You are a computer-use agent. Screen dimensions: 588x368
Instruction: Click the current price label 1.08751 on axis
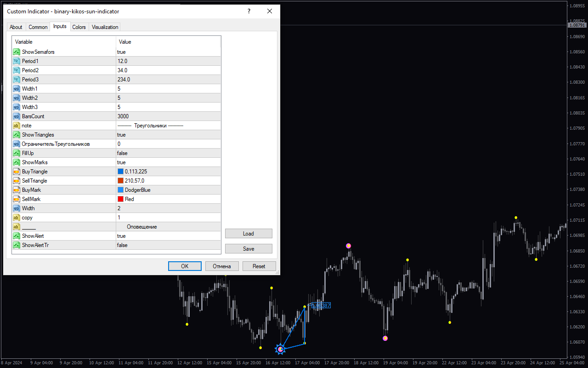click(x=577, y=25)
